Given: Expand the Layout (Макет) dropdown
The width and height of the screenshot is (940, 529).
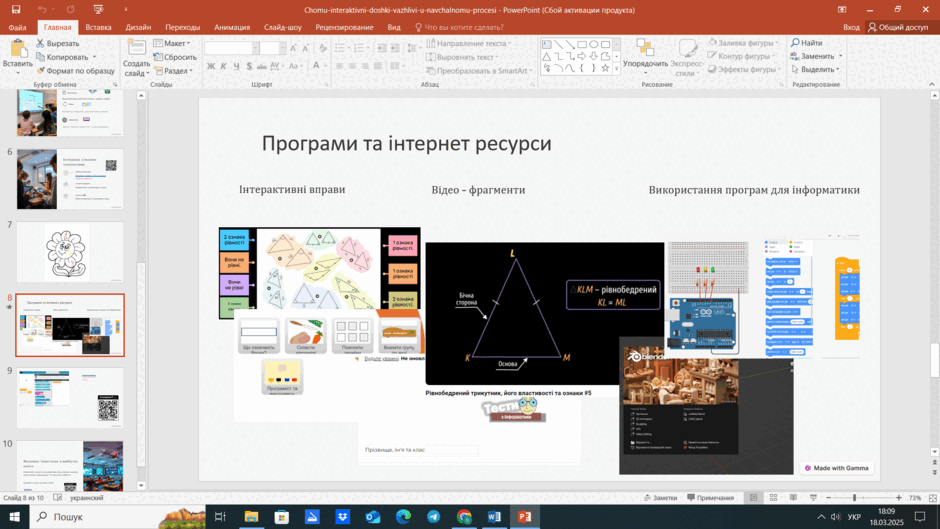Looking at the screenshot, I should click(x=172, y=43).
